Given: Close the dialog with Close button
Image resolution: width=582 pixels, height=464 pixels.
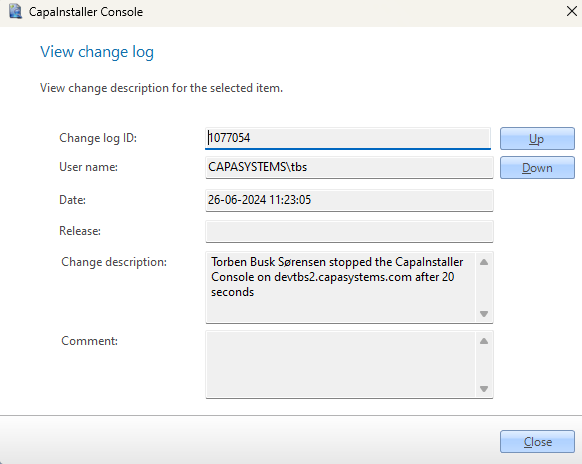Looking at the screenshot, I should (537, 442).
